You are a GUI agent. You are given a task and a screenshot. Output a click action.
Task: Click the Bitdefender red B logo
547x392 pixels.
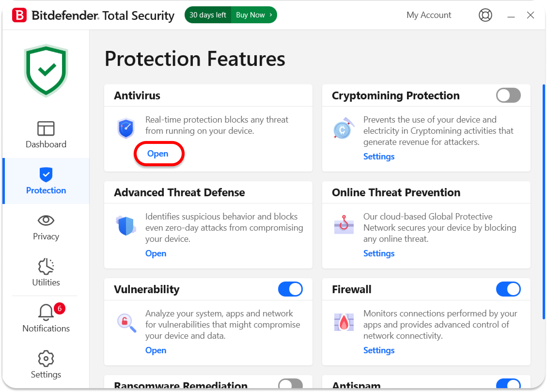pos(19,15)
